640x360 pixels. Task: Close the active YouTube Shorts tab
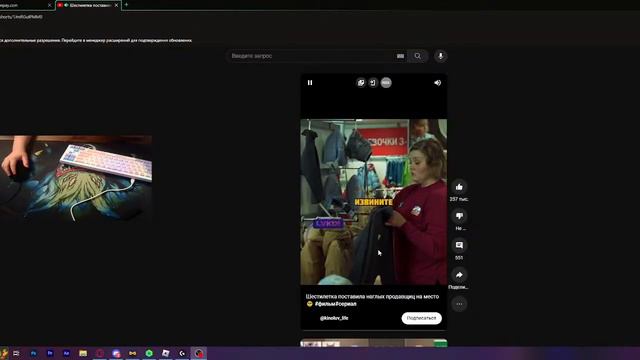click(116, 5)
